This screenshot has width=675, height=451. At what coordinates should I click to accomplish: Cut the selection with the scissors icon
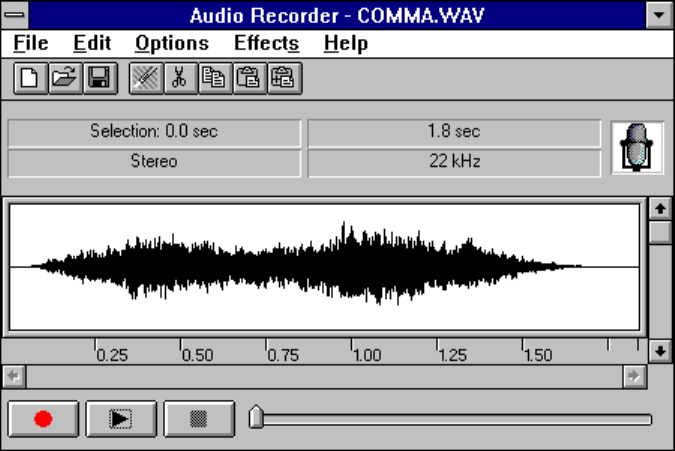click(181, 78)
